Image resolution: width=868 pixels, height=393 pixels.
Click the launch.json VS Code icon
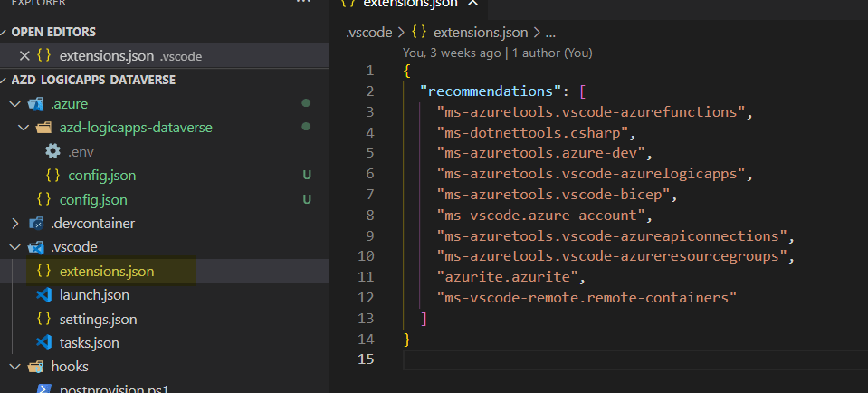click(x=43, y=295)
